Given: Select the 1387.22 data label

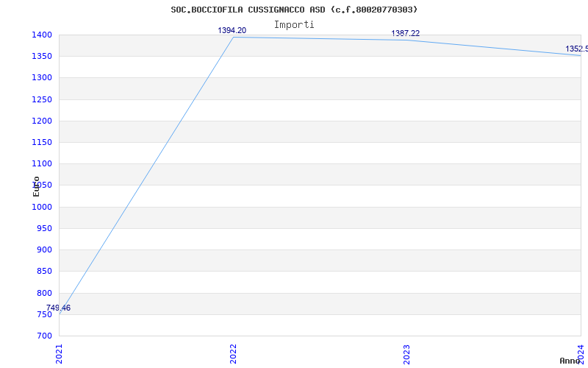Looking at the screenshot, I should (x=406, y=33).
